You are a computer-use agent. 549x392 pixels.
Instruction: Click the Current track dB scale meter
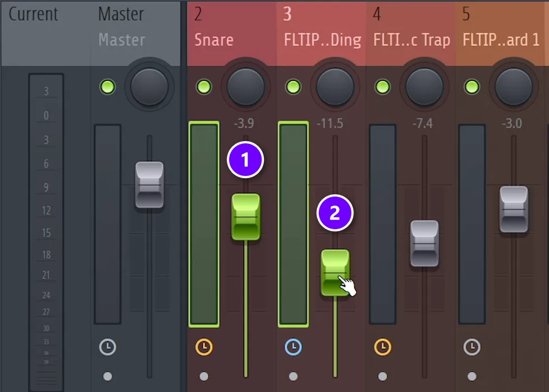(46, 232)
